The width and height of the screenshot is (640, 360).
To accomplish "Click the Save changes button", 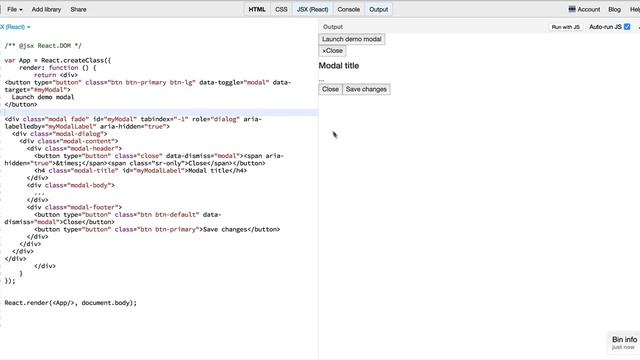I will 366,89.
